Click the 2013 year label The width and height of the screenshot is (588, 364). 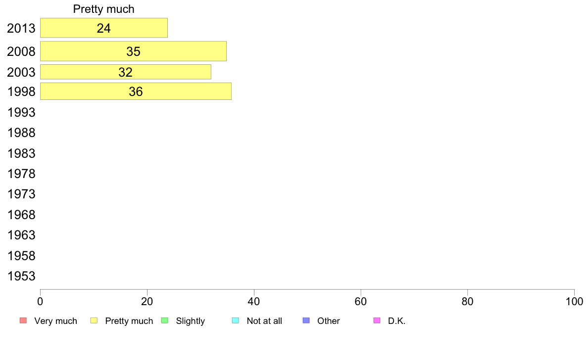coord(21,28)
